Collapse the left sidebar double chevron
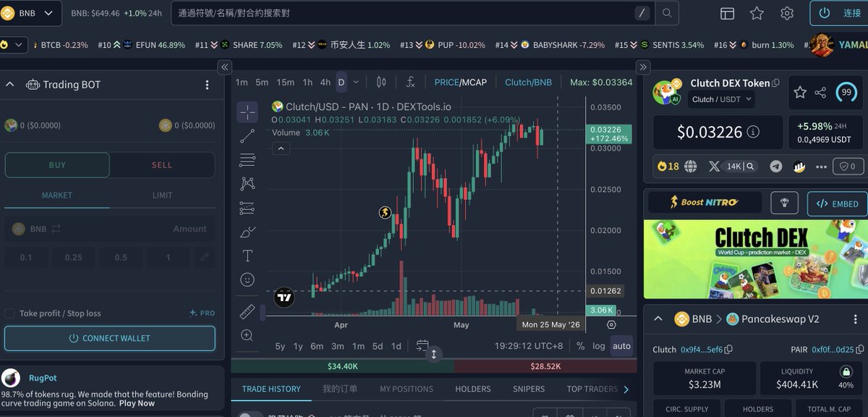 (x=224, y=67)
